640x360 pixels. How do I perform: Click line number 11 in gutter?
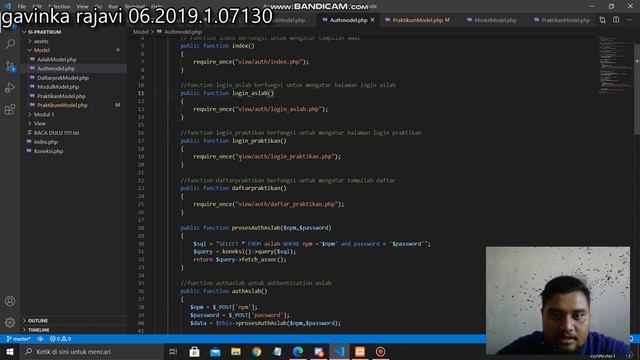141,93
